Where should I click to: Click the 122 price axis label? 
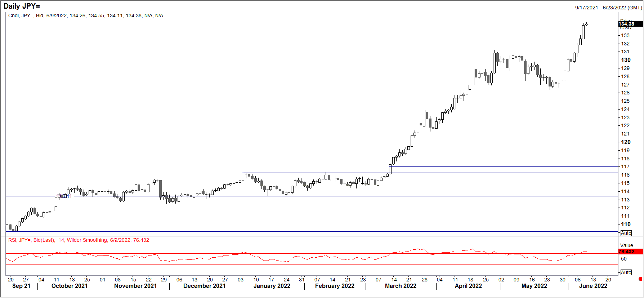pos(625,125)
